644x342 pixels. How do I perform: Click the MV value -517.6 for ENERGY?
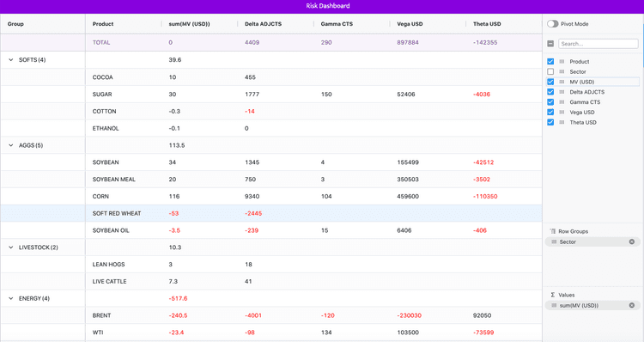click(x=178, y=298)
